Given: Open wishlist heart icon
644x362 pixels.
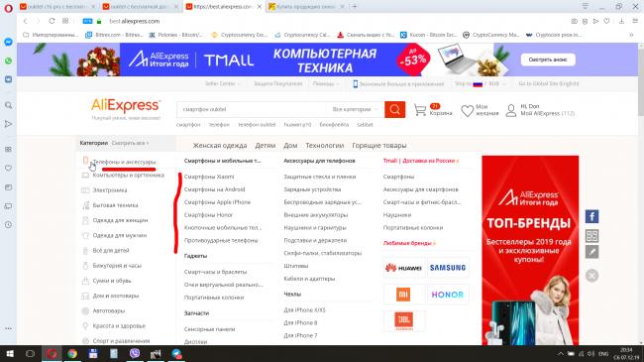Looking at the screenshot, I should [x=467, y=111].
